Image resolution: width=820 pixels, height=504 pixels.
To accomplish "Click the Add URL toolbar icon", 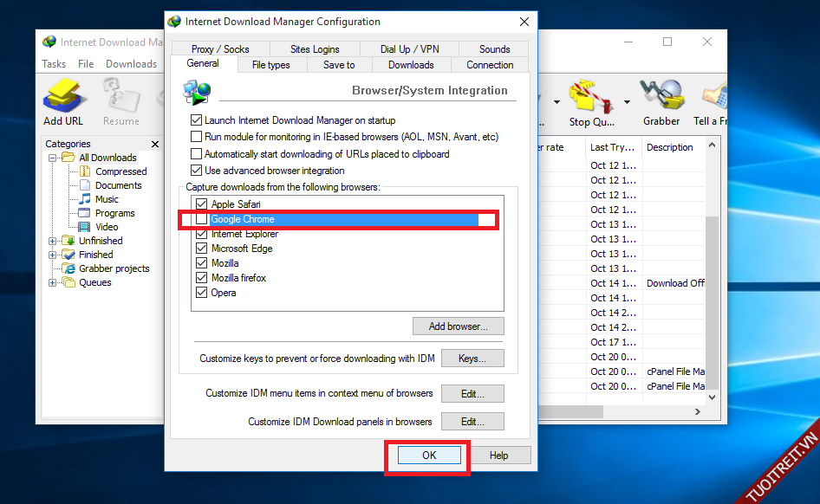I will point(65,94).
